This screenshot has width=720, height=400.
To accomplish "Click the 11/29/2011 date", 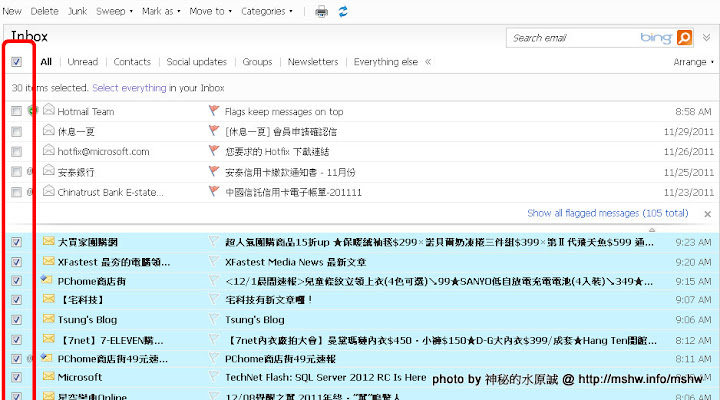I will click(689, 132).
